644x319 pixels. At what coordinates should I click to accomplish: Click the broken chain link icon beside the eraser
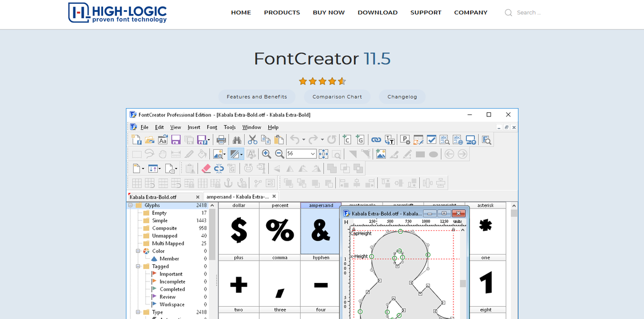219,169
